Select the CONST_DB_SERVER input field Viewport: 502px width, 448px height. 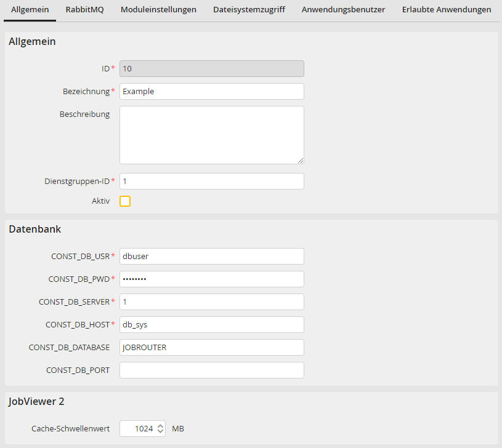[211, 302]
